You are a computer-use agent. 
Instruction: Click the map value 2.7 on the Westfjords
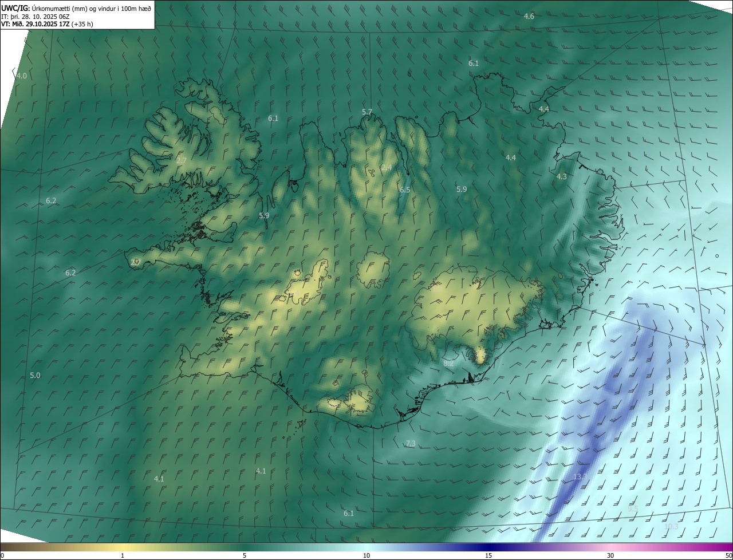181,161
